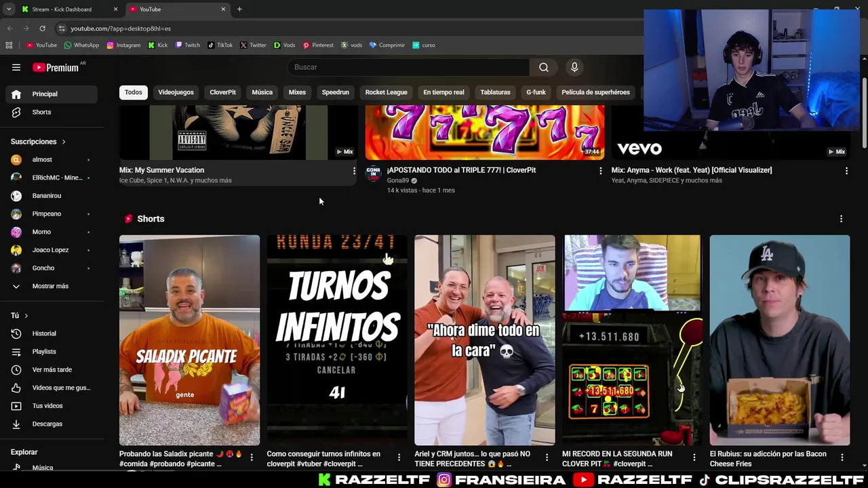The width and height of the screenshot is (868, 488).
Task: Open the Momo subscription
Action: [51, 232]
